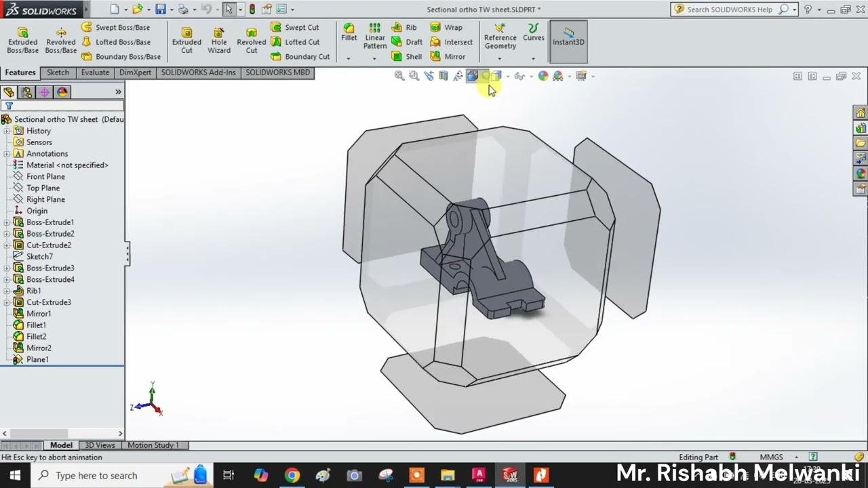Open the SOLIDWORKS Add-Ins tab
This screenshot has width=868, height=488.
click(x=198, y=73)
